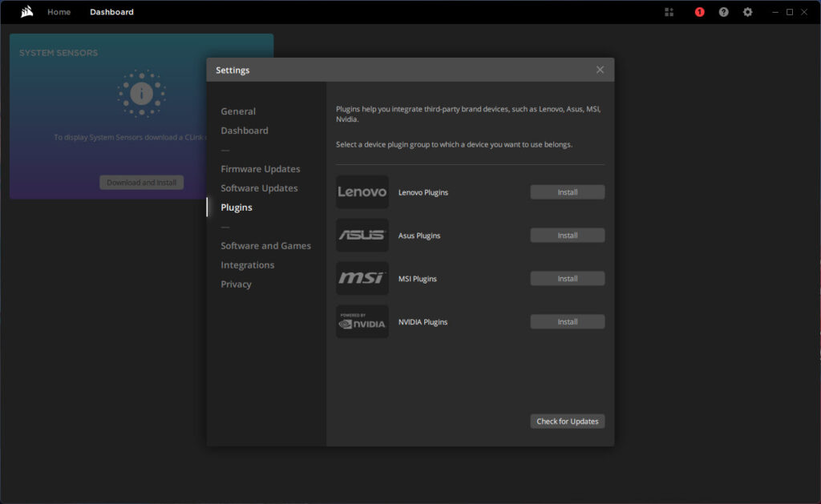This screenshot has height=504, width=821.
Task: Open the help question mark icon
Action: (723, 12)
